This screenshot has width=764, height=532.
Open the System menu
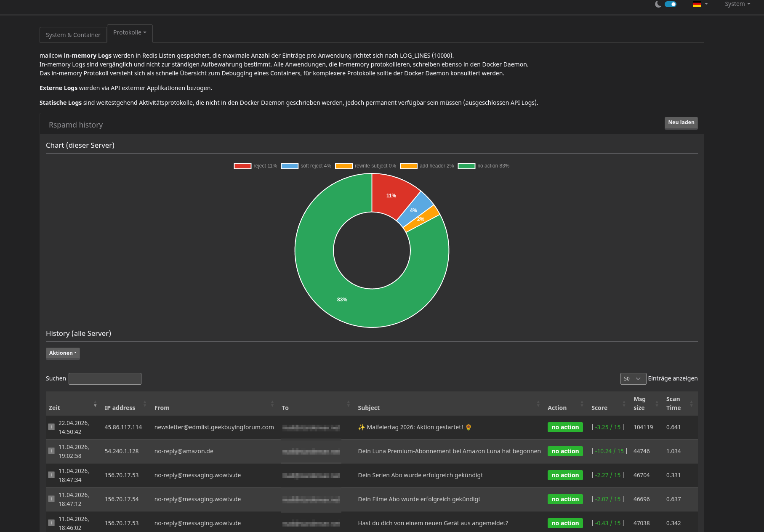coord(737,4)
